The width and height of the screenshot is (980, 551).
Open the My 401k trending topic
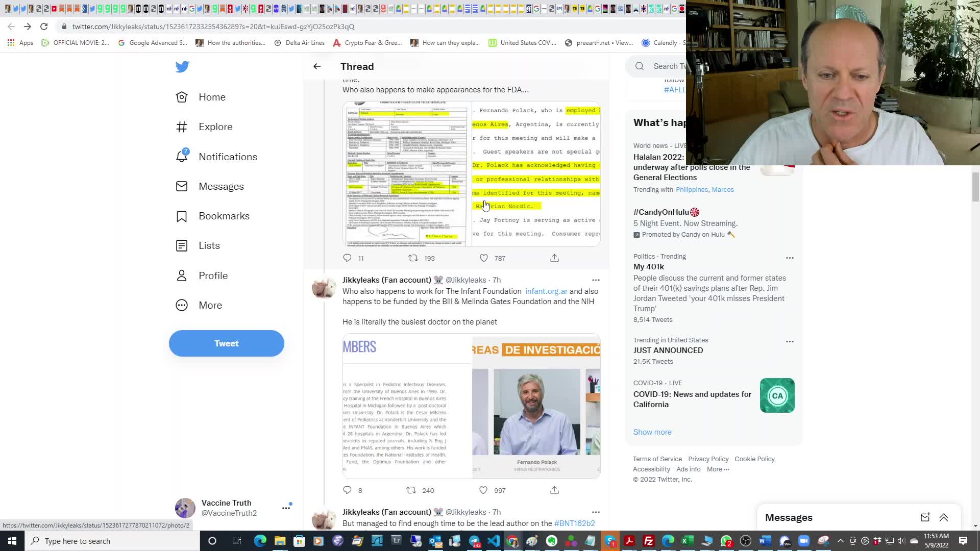649,267
